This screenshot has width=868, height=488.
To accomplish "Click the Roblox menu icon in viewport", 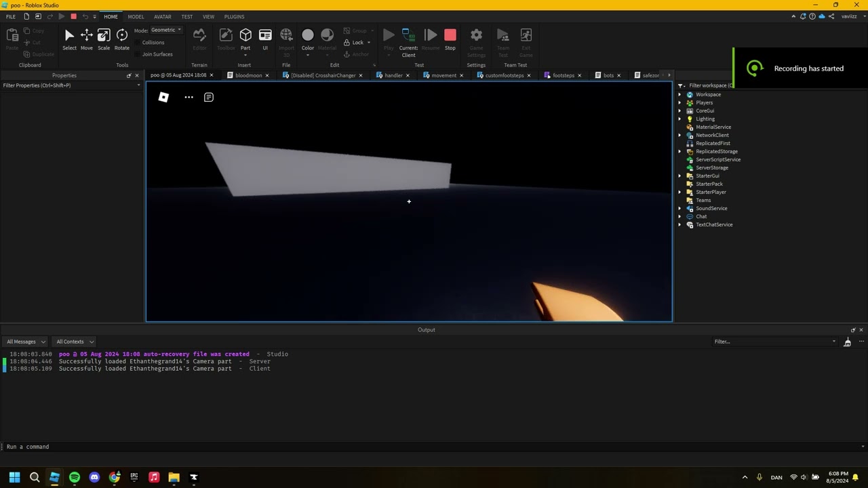I will pyautogui.click(x=163, y=98).
